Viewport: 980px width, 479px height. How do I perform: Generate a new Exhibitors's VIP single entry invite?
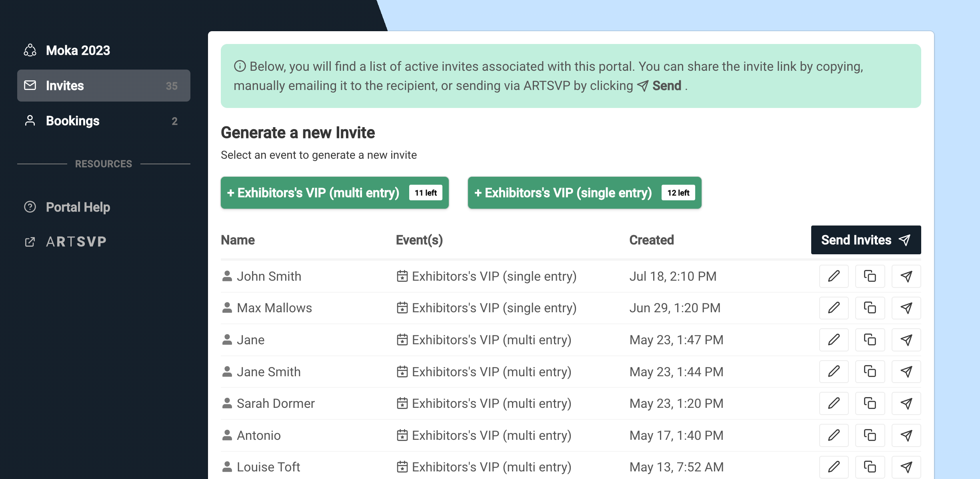tap(584, 193)
